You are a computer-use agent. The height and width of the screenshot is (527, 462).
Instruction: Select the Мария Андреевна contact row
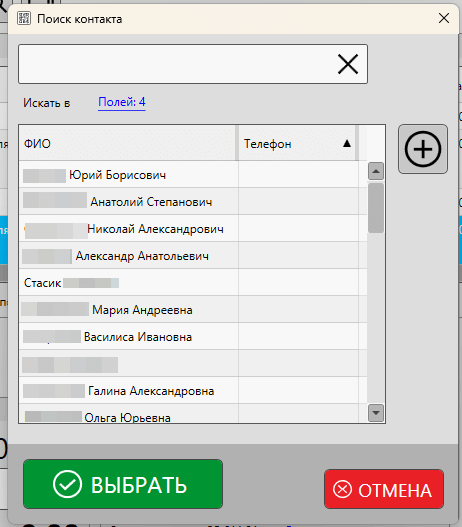click(x=193, y=310)
